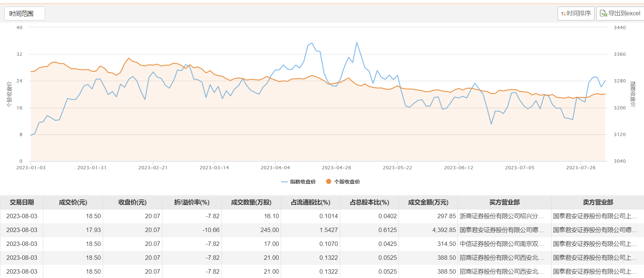Click the seller cell in the 297.85 row
Screen dimensions: 644x278
tap(598, 216)
